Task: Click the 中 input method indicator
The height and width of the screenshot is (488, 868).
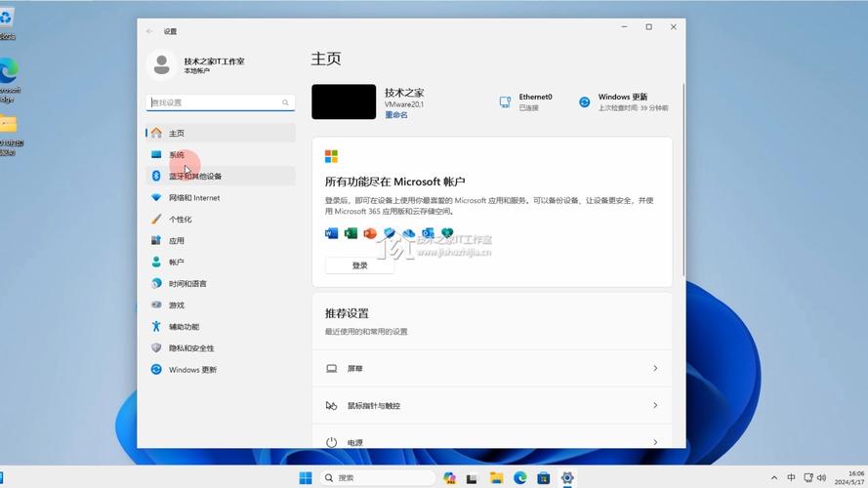Action: pos(791,477)
